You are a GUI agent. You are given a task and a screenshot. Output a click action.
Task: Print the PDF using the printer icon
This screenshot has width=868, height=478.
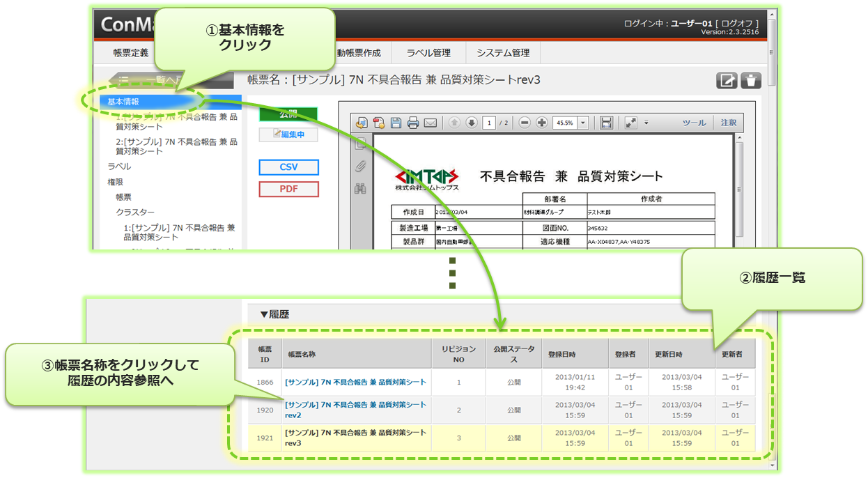tap(413, 123)
